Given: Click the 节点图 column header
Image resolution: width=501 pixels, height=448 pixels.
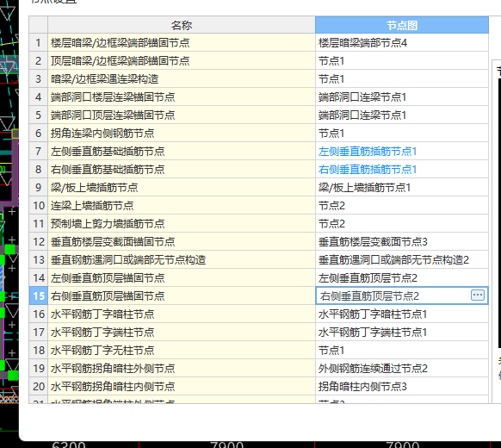Looking at the screenshot, I should tap(402, 25).
